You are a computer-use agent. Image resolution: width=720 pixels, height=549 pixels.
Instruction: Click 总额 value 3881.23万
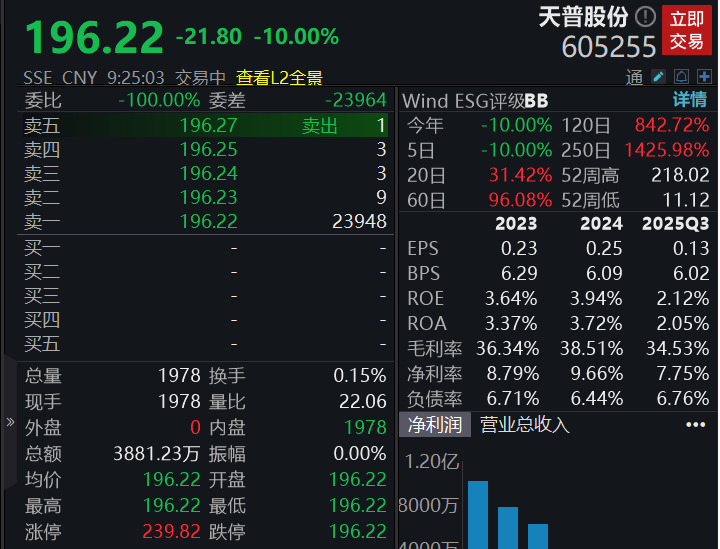157,454
